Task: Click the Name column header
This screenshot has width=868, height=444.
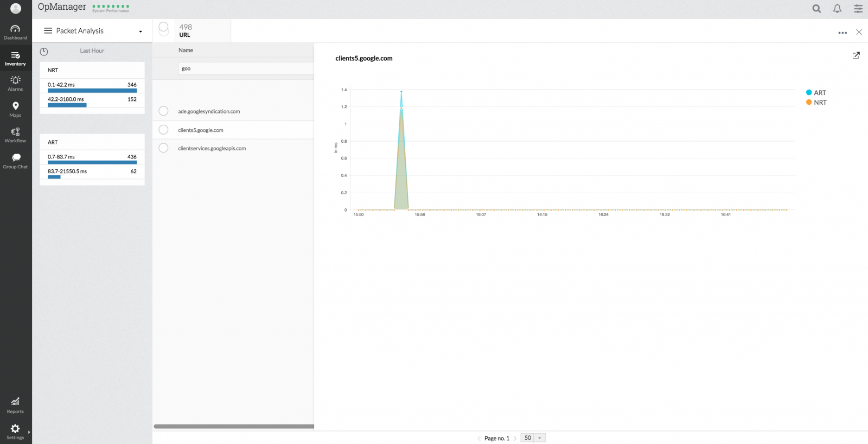Action: pyautogui.click(x=186, y=50)
